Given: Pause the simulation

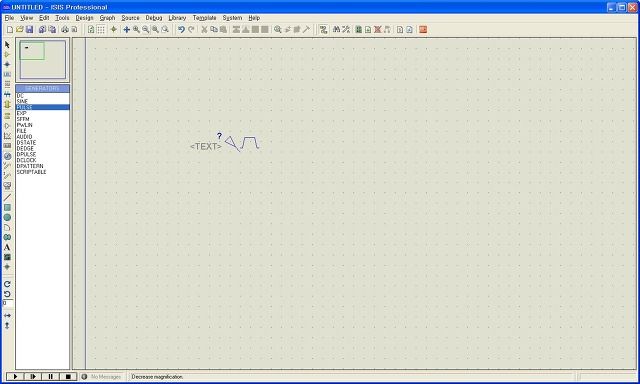Looking at the screenshot, I should click(51, 376).
